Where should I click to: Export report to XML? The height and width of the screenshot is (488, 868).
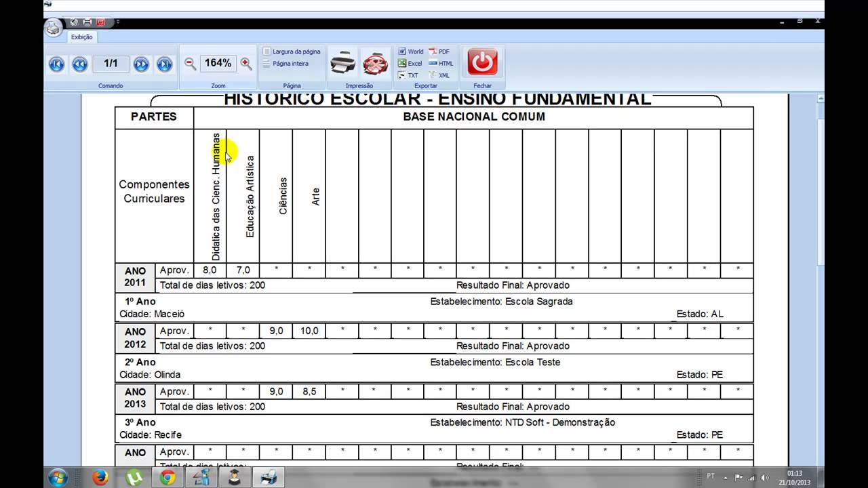439,75
